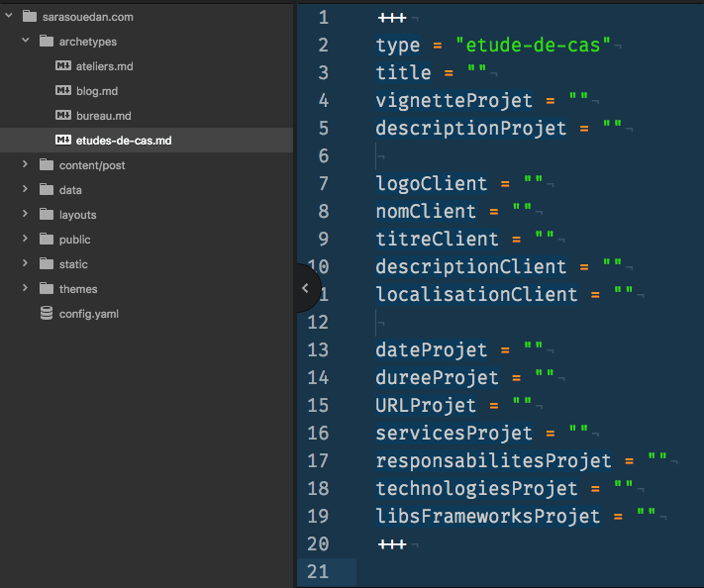Click the archetypes folder icon
The height and width of the screenshot is (588, 704).
point(47,42)
